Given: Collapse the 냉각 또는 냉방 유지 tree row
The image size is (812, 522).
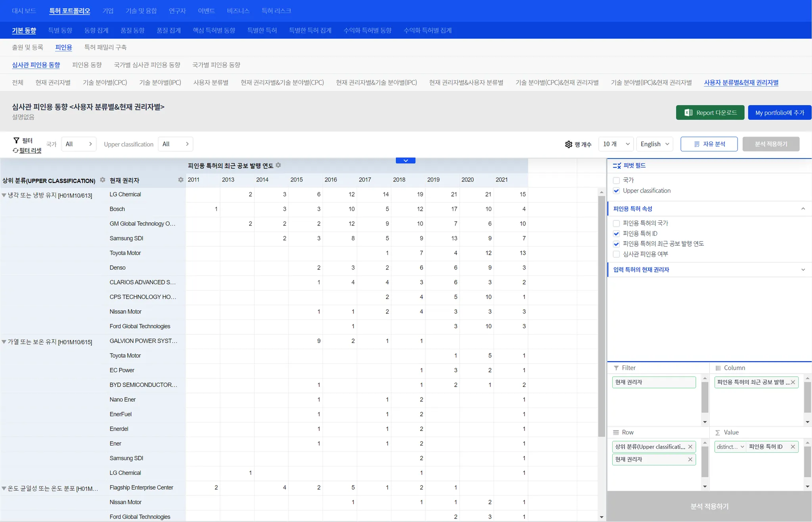Looking at the screenshot, I should tap(4, 195).
